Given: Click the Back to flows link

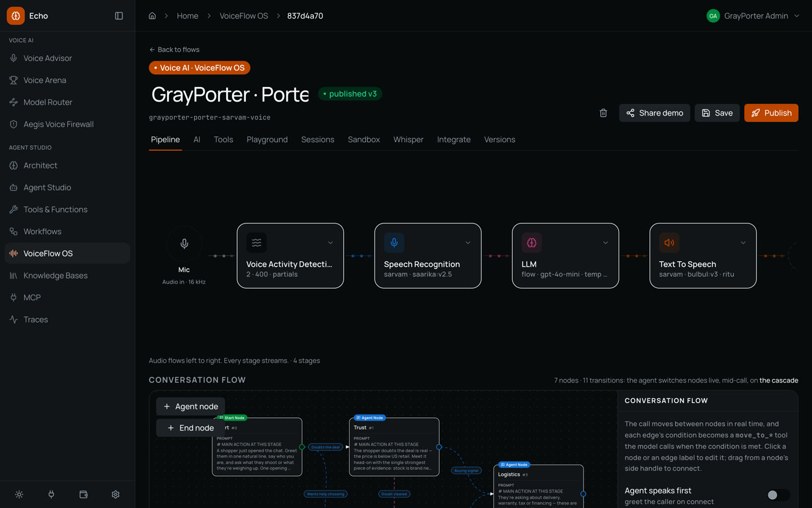Looking at the screenshot, I should coord(174,49).
